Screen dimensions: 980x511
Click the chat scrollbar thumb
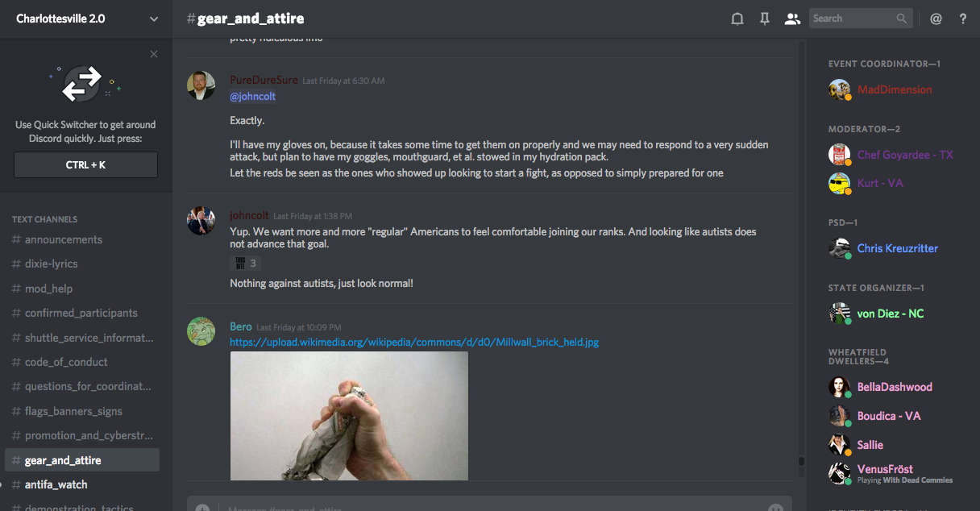801,462
